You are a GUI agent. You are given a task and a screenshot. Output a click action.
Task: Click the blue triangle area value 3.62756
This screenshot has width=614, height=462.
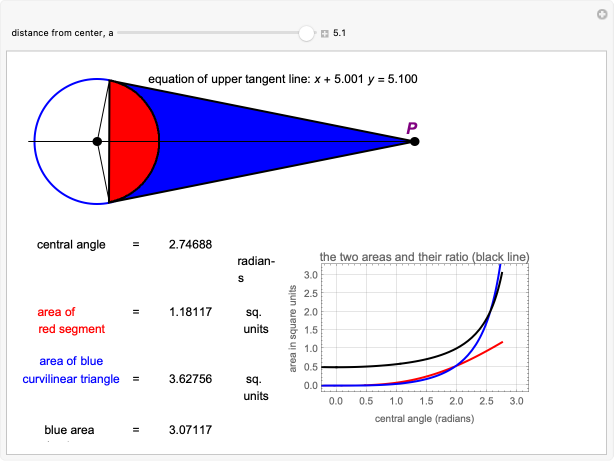[x=190, y=379]
